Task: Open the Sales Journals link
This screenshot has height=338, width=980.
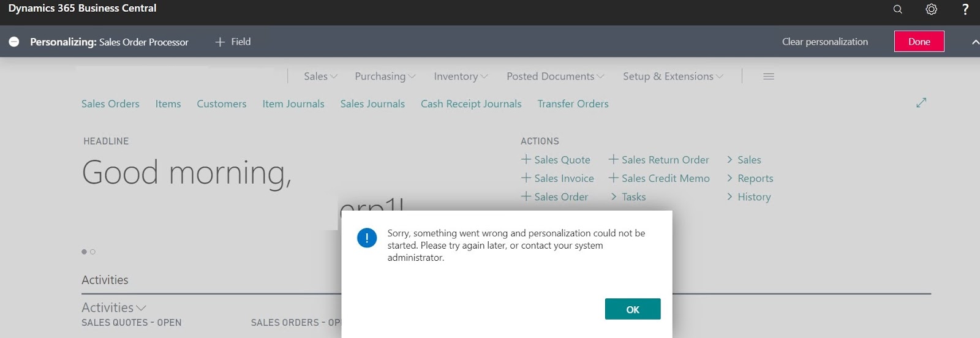Action: click(372, 104)
